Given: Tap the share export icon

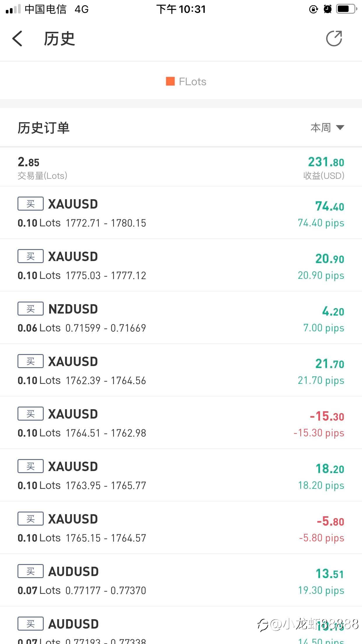Looking at the screenshot, I should click(x=334, y=38).
